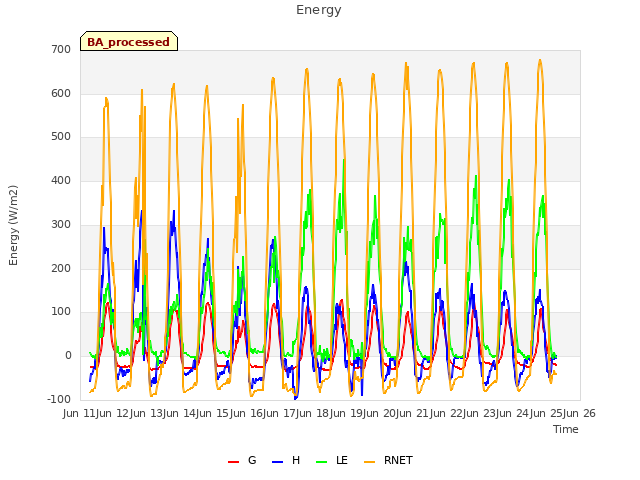This screenshot has height=480, width=640.
Task: Select the RNET legend label
Action: coord(398,460)
